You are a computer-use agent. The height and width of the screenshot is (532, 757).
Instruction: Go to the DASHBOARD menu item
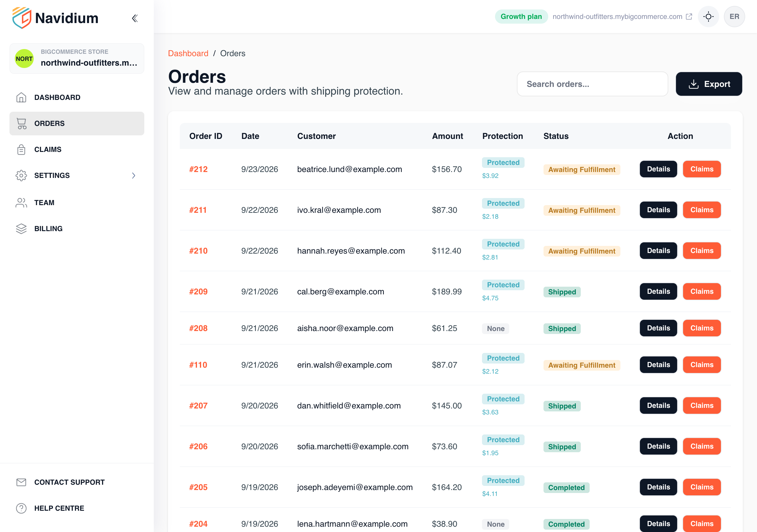click(77, 98)
